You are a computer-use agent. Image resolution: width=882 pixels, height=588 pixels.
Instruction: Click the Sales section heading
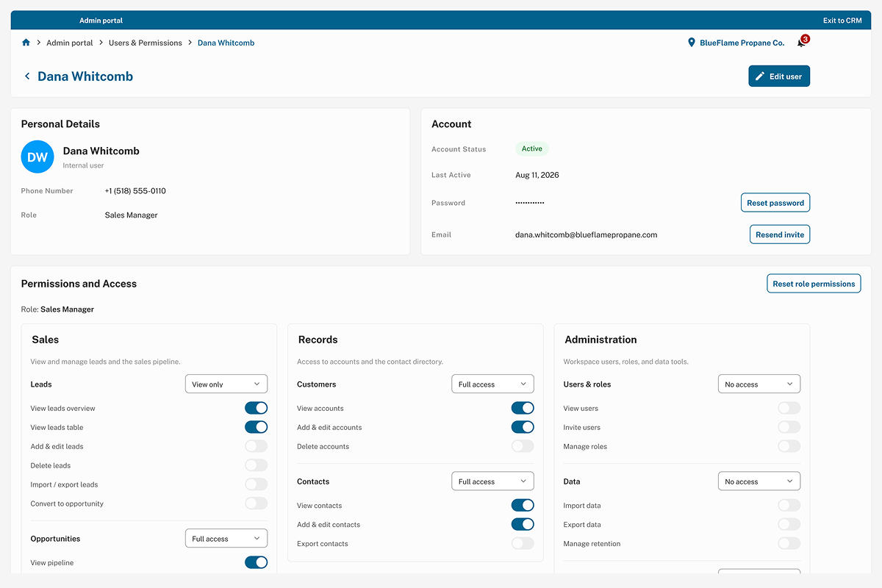pyautogui.click(x=46, y=340)
